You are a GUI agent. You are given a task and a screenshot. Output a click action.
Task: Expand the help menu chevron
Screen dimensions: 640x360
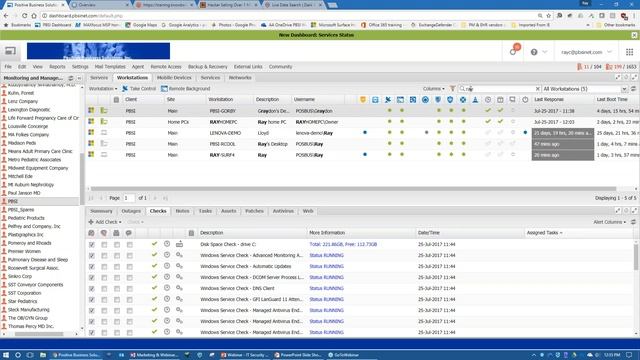click(x=544, y=52)
